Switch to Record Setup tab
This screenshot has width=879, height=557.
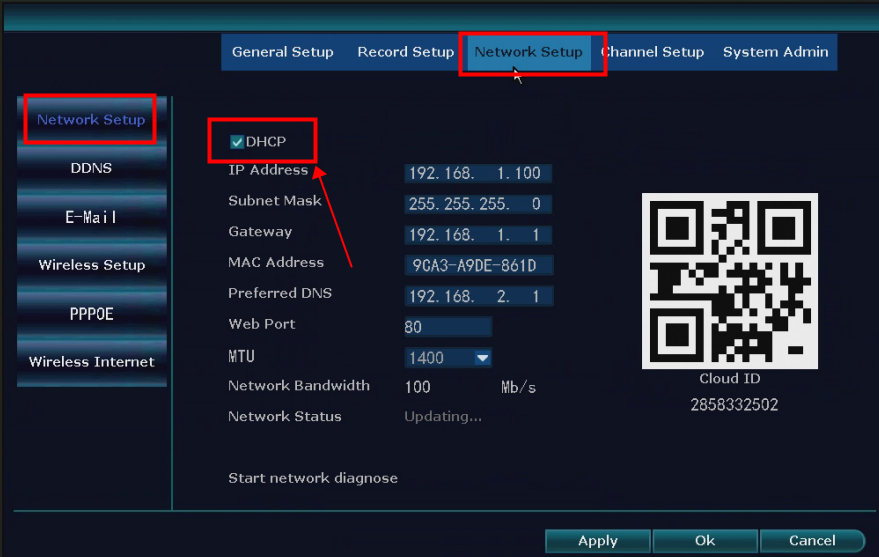pyautogui.click(x=405, y=52)
